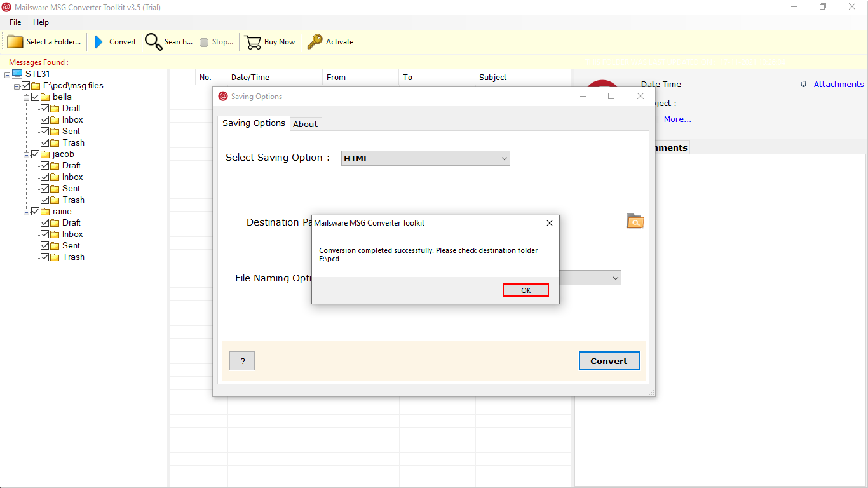This screenshot has height=488, width=868.
Task: Select Draft under jacob in tree
Action: [x=71, y=166]
